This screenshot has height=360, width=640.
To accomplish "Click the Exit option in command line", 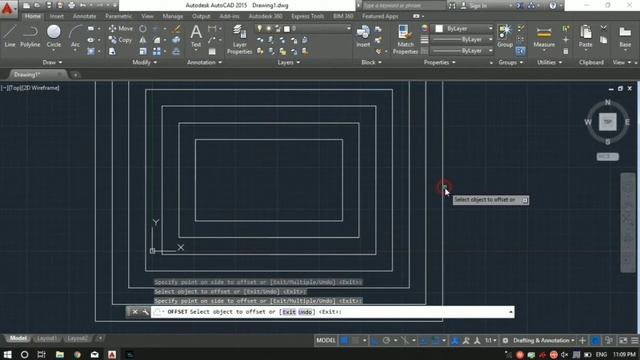I will [x=289, y=312].
